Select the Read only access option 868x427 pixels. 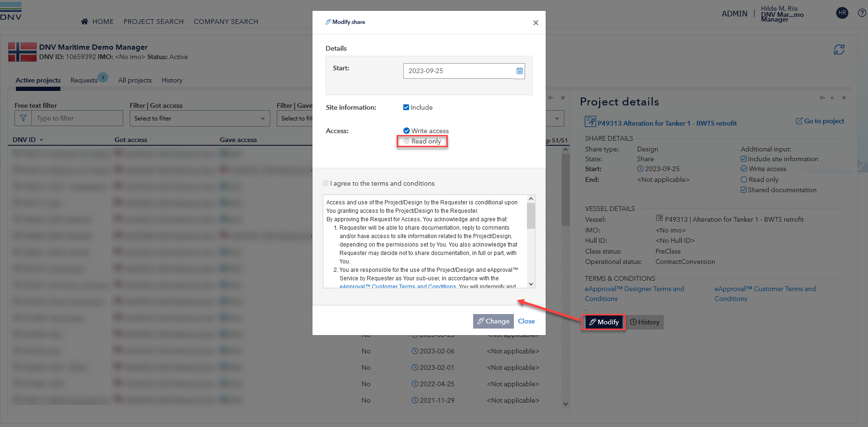point(406,141)
